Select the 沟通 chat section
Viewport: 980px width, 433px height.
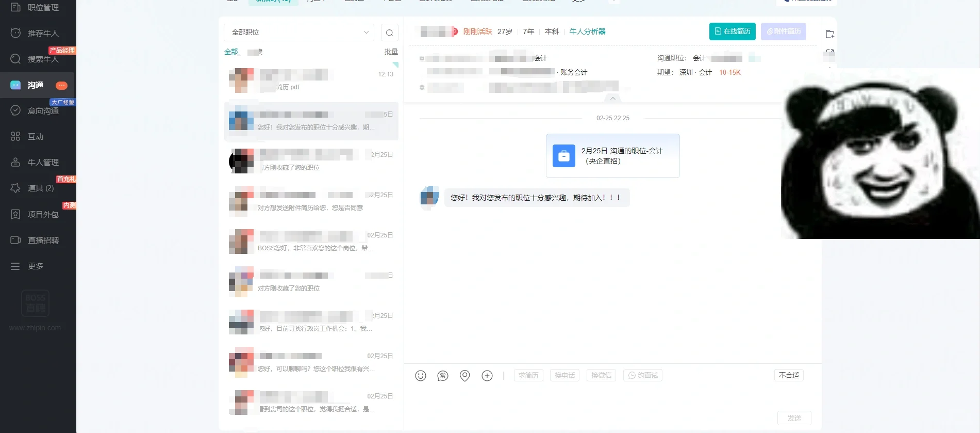pyautogui.click(x=38, y=85)
